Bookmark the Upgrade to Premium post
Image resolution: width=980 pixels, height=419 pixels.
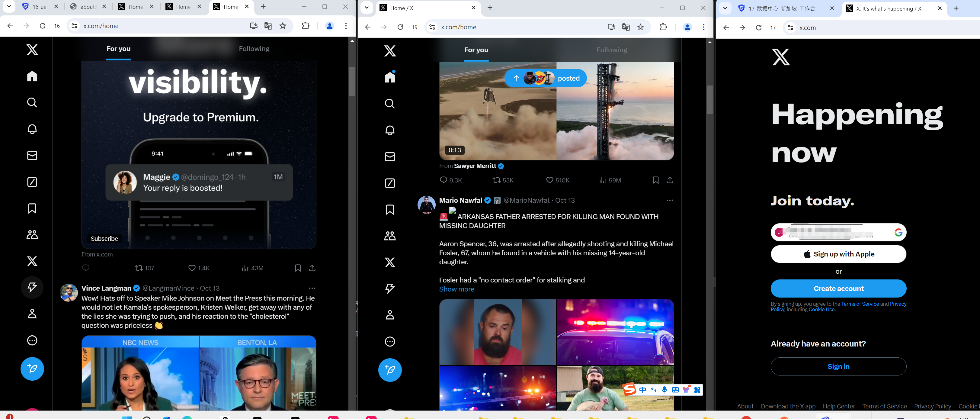coord(297,268)
